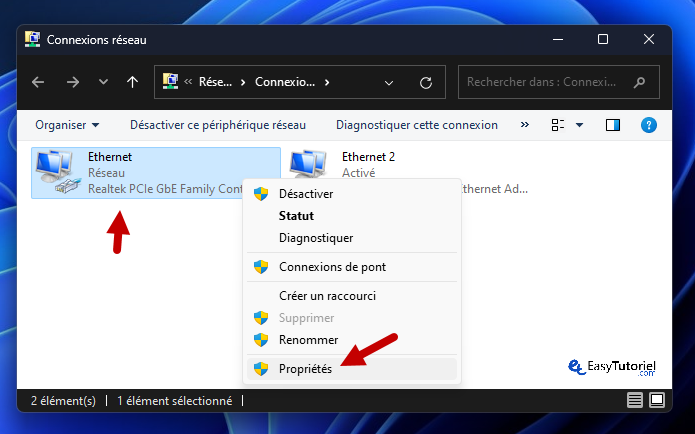Close the Connexions réseau window
The image size is (695, 434).
(649, 39)
